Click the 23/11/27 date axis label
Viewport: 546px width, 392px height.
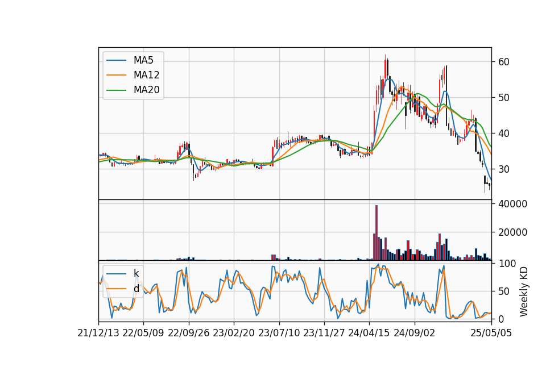[324, 333]
